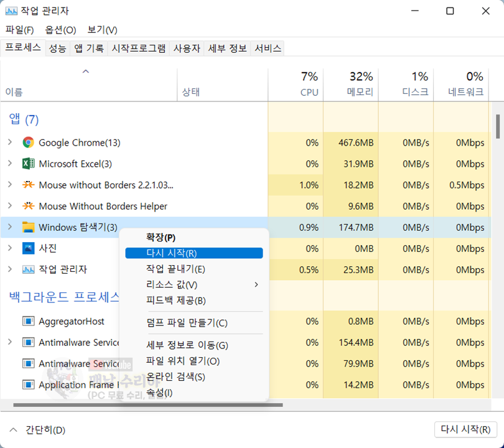The height and width of the screenshot is (448, 504).
Task: Click the 154.4MB Antimalware memory value
Action: coord(356,343)
